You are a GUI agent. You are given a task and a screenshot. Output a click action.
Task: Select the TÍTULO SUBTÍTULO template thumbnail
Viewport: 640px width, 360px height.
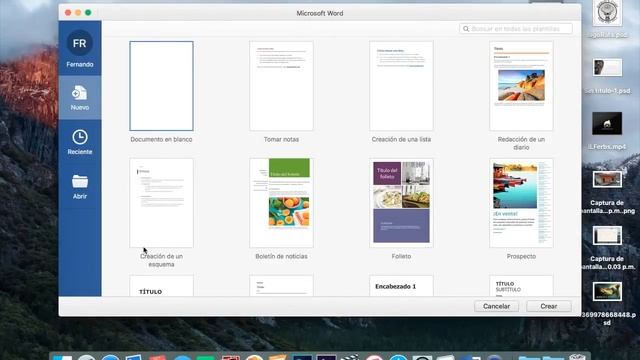click(x=521, y=286)
